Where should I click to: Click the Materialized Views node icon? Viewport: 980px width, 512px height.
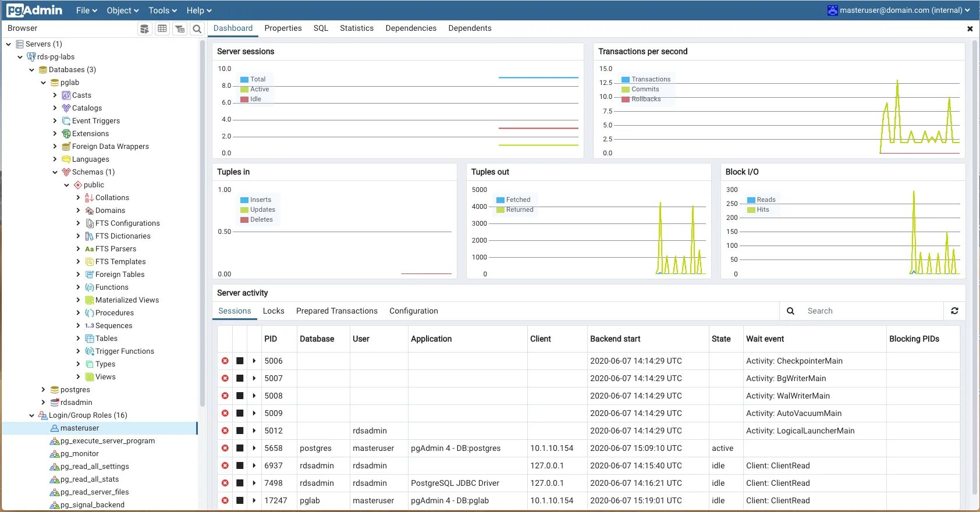(x=90, y=300)
